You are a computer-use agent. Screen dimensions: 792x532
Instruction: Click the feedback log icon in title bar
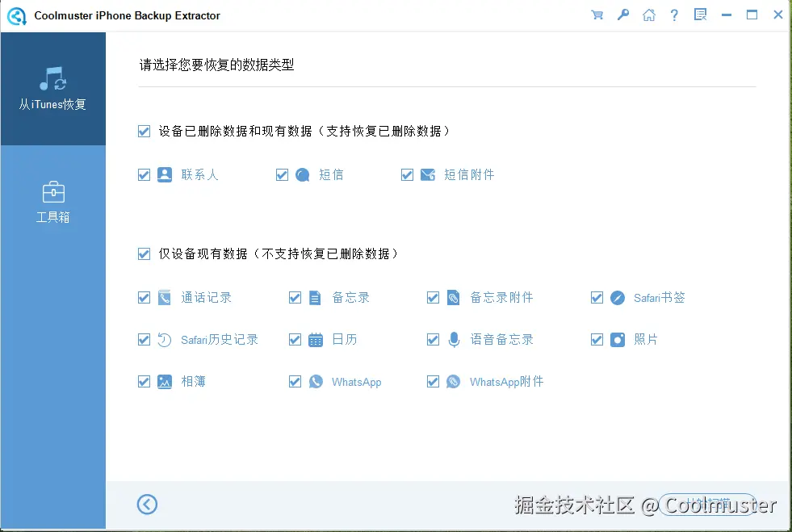click(x=700, y=15)
